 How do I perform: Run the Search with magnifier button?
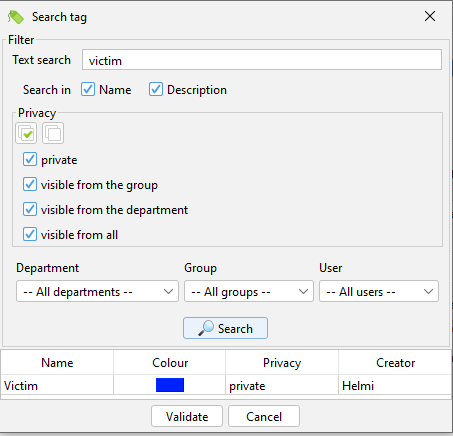pyautogui.click(x=225, y=328)
